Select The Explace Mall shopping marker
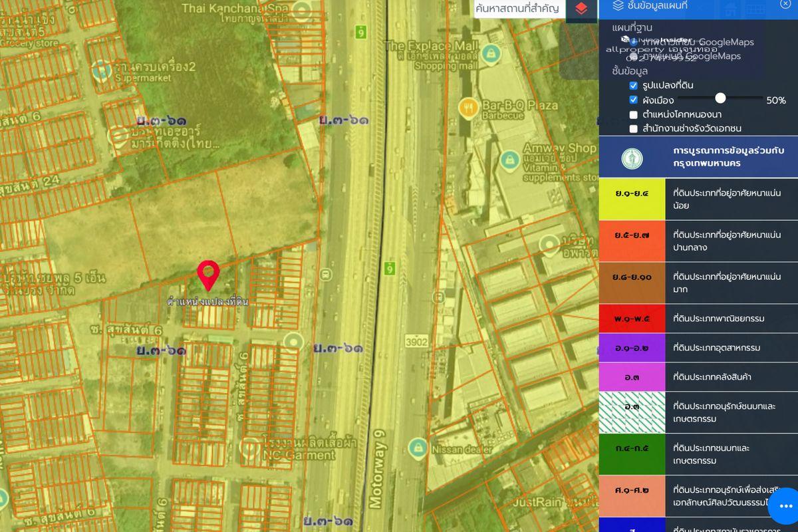Screen dimensions: 798x532 491,52
